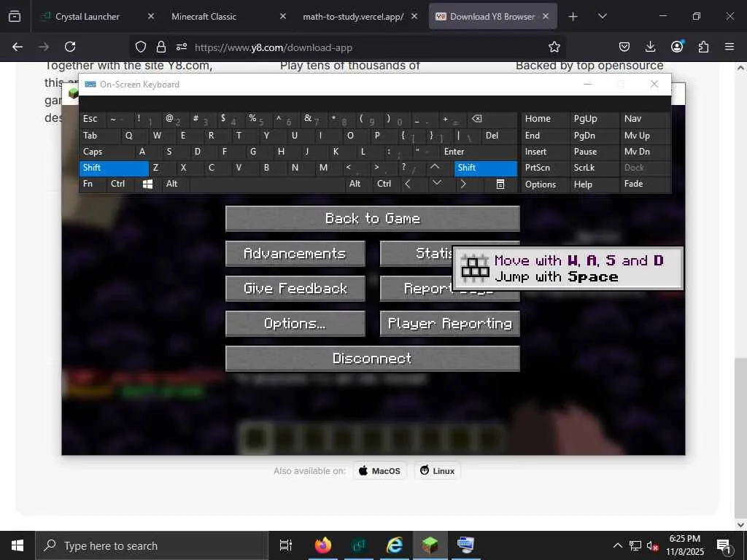Show hidden system tray icons

click(x=617, y=545)
